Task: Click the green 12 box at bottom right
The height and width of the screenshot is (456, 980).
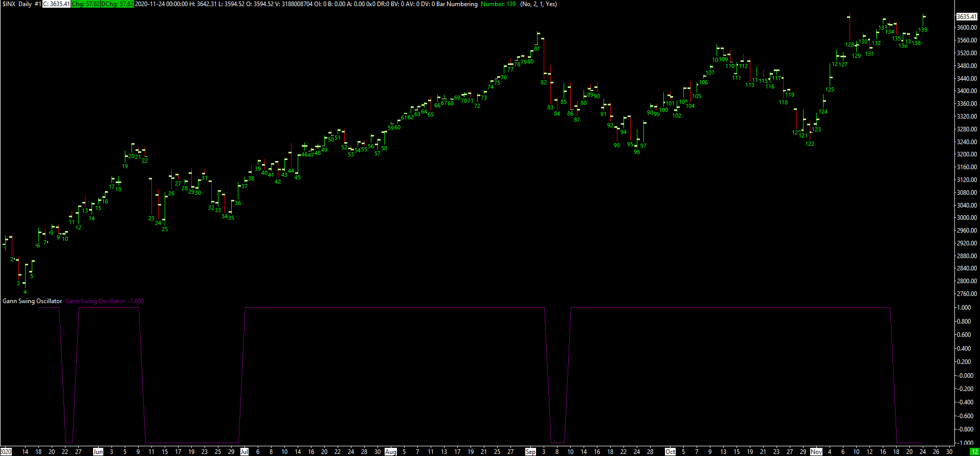Action: coord(974,452)
